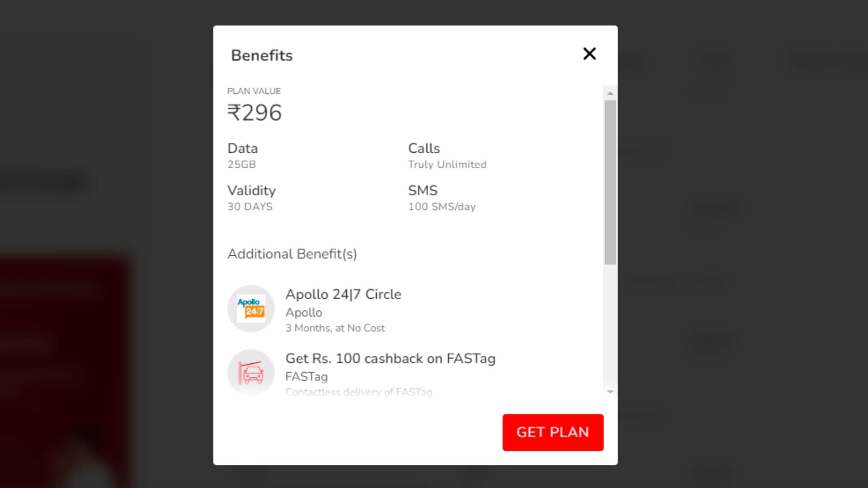Screen dimensions: 868x488
Task: Click the Validity 30 DAYS field
Action: tap(250, 206)
